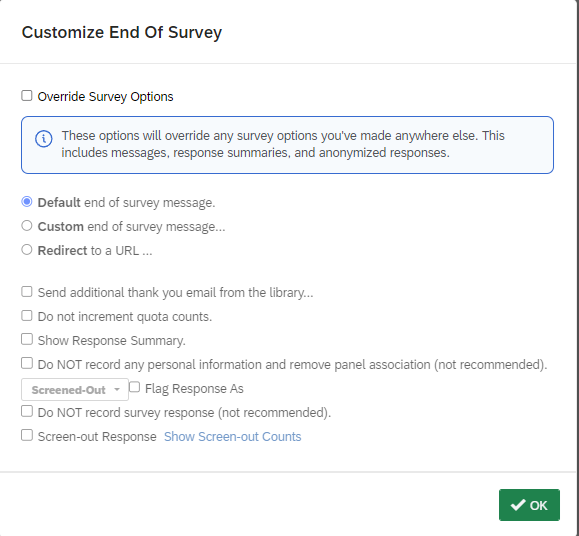Open Show Screen-out Counts link
Viewport: 579px width, 536px height.
233,437
